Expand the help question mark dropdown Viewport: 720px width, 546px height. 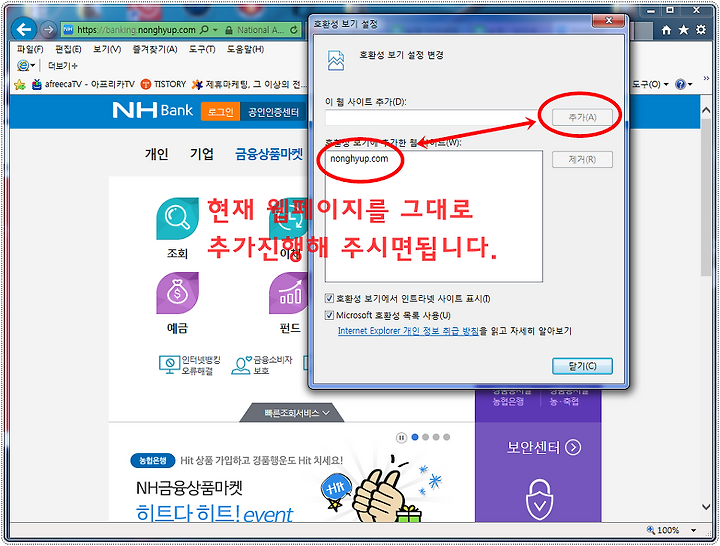(x=683, y=84)
